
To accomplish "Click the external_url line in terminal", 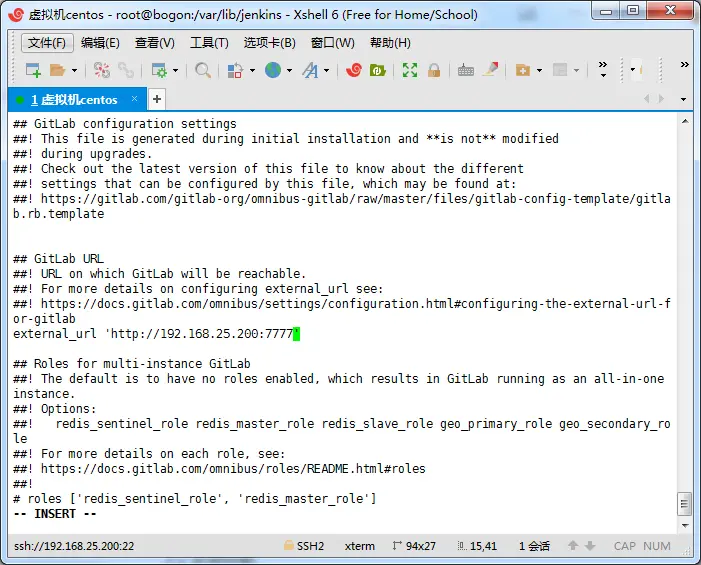I will pos(156,334).
